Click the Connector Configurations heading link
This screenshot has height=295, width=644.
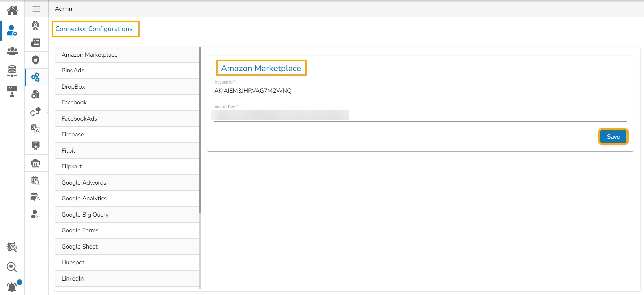coord(94,29)
